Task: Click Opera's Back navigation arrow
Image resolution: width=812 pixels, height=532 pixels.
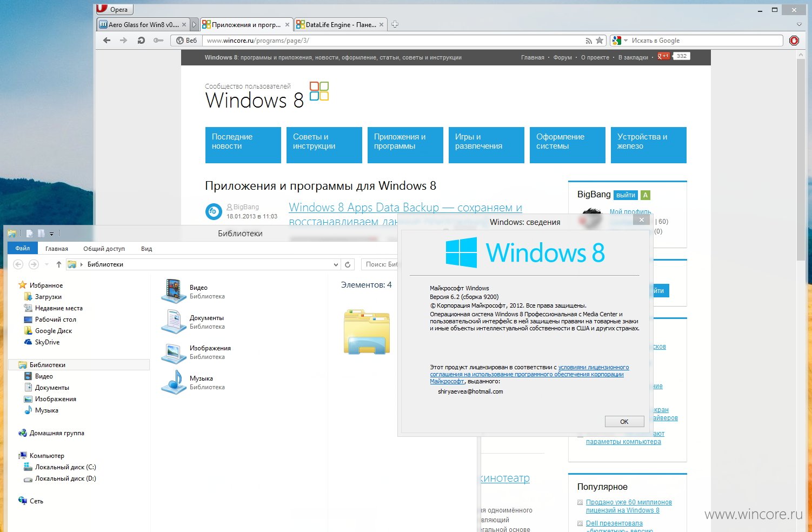Action: coord(107,41)
